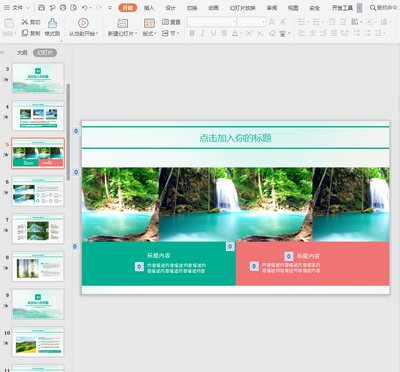Click the 变 text effects icon
Viewport: 400px width, 372px height.
(283, 33)
